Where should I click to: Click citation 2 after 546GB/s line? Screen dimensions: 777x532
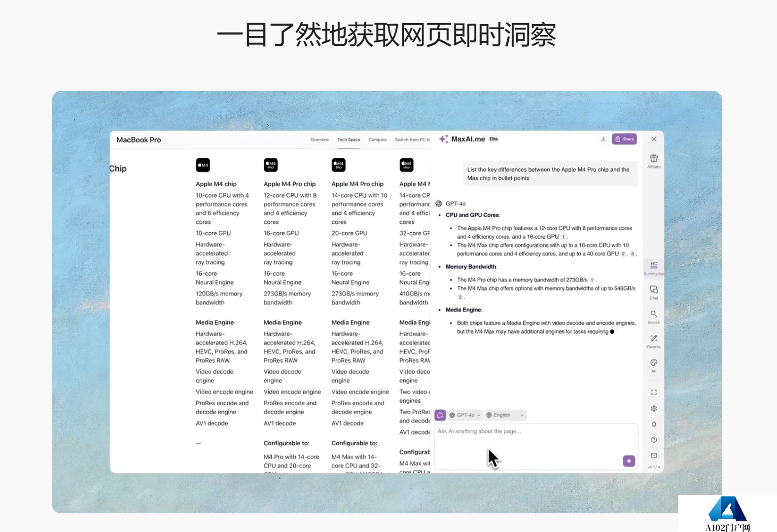[x=460, y=297]
